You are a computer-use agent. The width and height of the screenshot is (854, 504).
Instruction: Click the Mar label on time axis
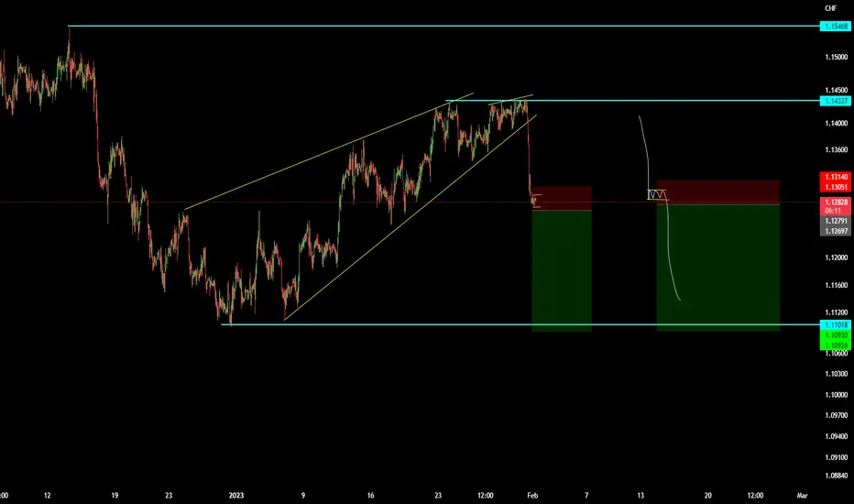click(802, 496)
